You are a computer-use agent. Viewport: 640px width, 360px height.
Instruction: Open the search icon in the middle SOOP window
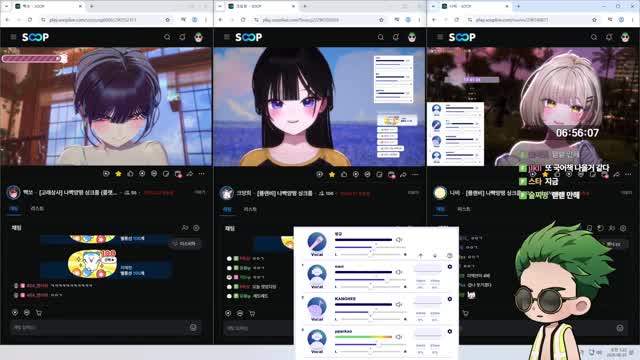[x=380, y=37]
